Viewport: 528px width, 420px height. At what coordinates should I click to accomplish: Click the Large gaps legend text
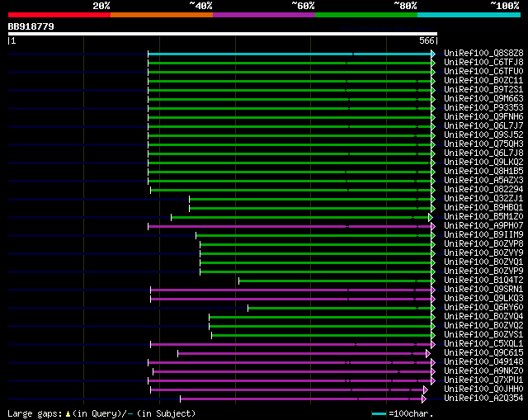click(35, 413)
